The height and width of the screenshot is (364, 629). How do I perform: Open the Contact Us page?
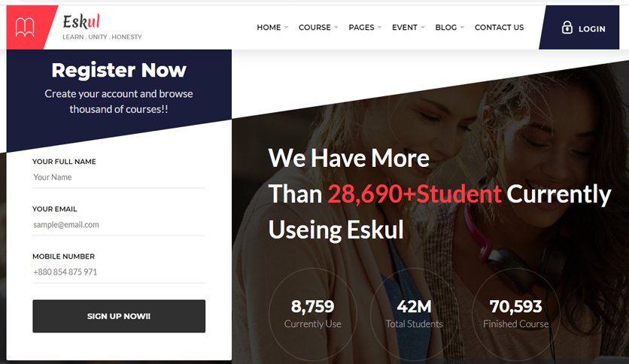click(499, 27)
